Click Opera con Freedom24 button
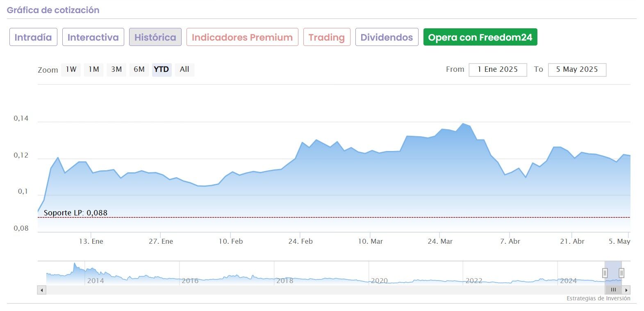The height and width of the screenshot is (311, 644). [x=480, y=37]
